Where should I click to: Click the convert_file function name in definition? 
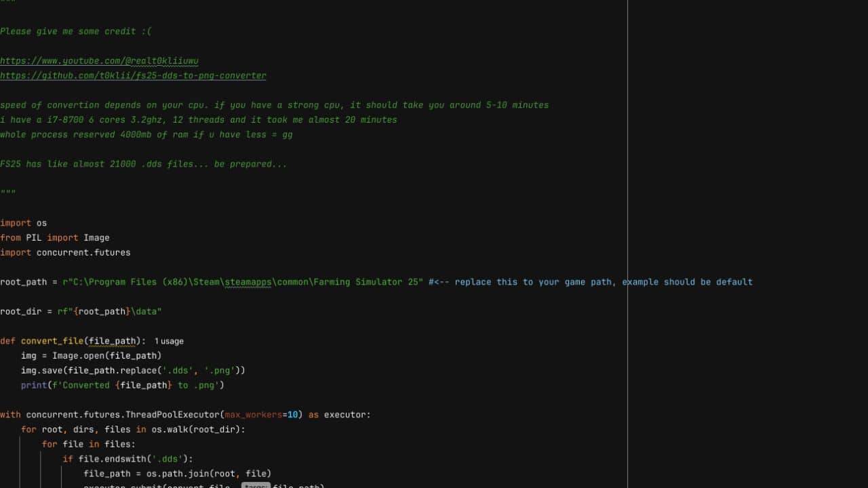(52, 341)
